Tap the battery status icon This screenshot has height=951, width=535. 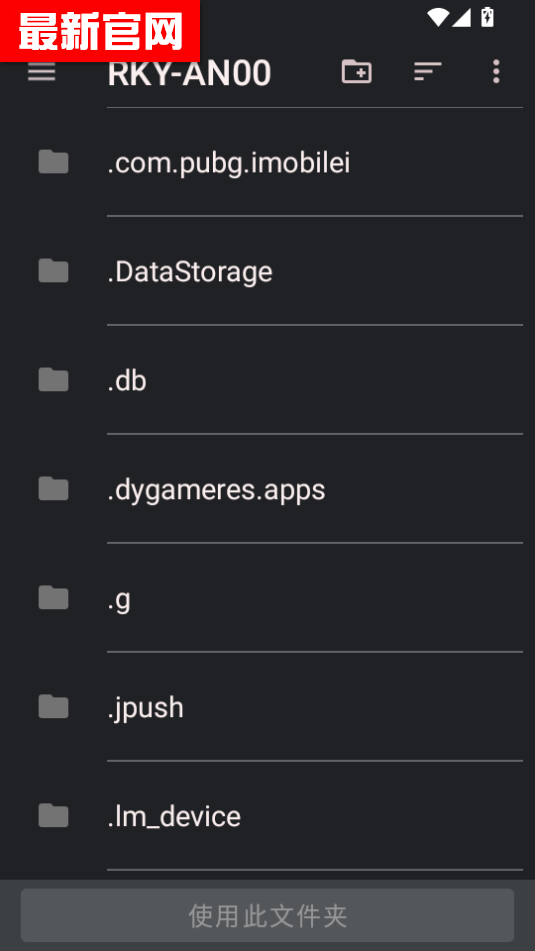click(x=487, y=17)
